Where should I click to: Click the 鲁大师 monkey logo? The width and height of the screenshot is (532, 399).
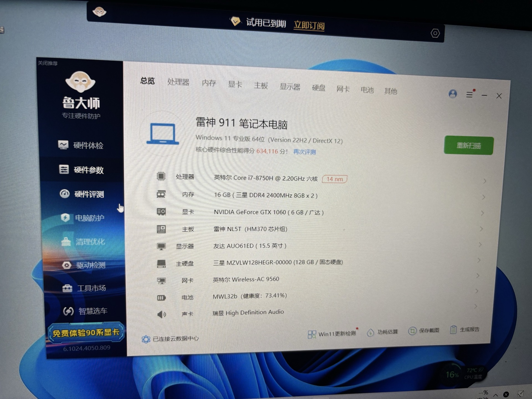[80, 82]
